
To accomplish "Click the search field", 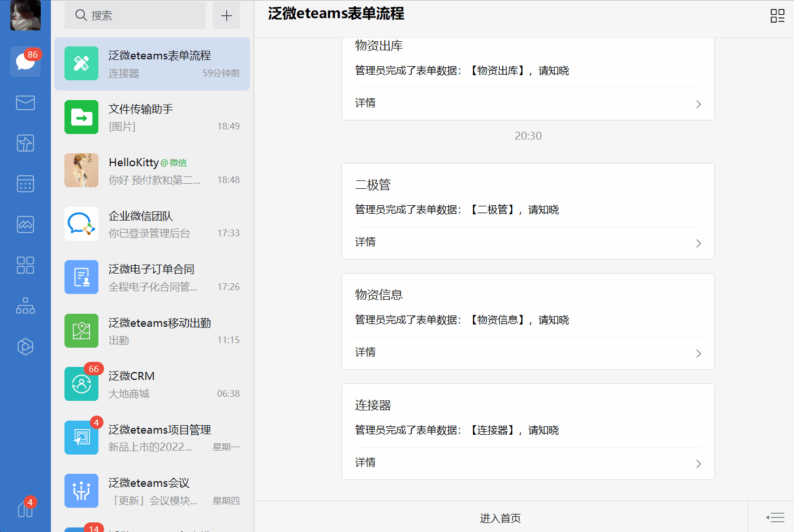I will (x=135, y=15).
